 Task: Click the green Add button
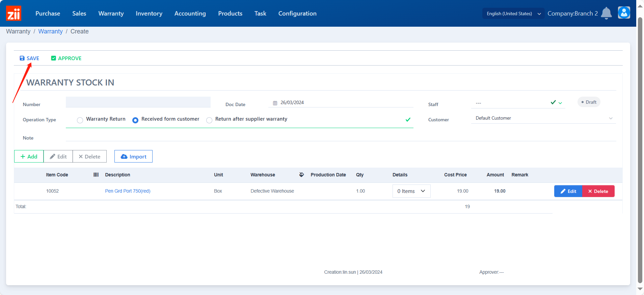[x=29, y=156]
